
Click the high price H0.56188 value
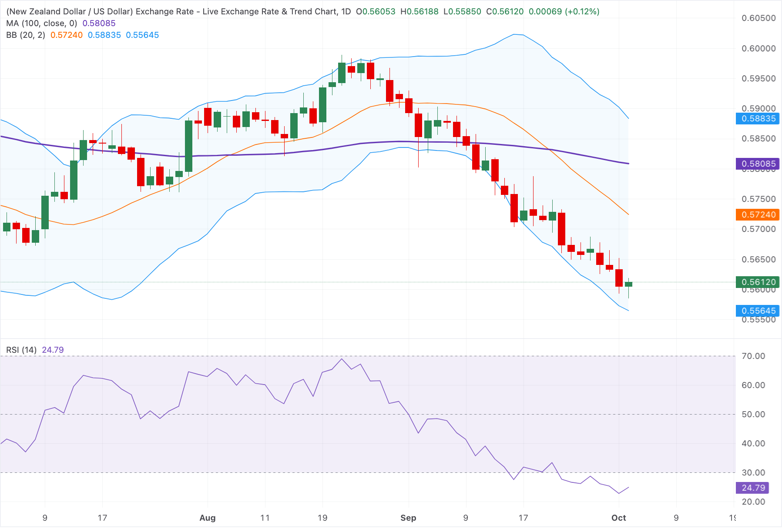click(x=420, y=11)
